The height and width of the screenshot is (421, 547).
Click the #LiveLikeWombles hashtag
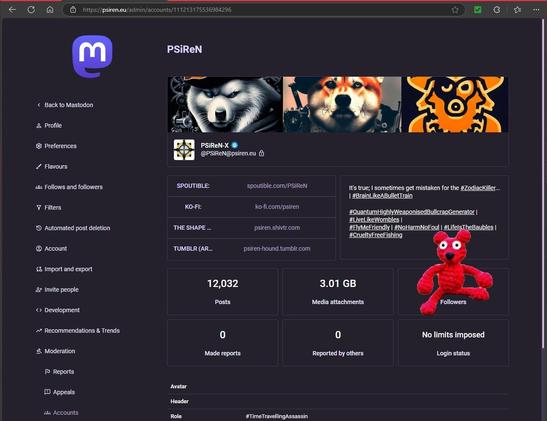374,220
